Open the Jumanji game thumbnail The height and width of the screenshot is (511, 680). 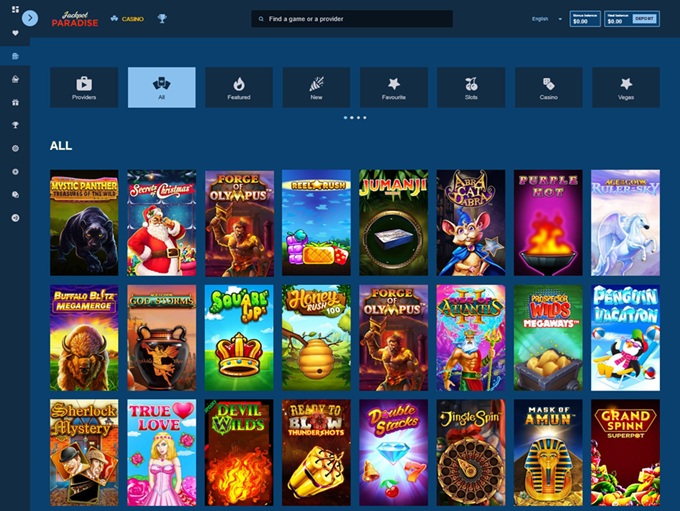[x=394, y=222]
